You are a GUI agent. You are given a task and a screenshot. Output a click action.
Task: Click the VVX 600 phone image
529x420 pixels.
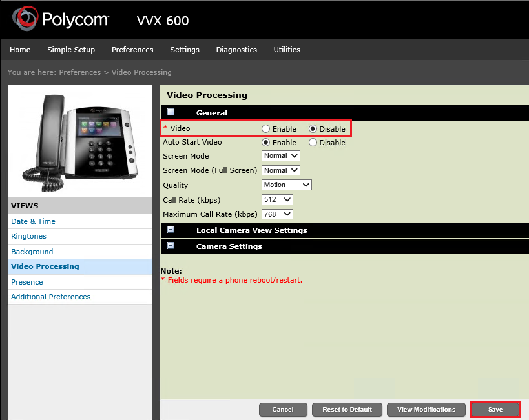pos(80,142)
